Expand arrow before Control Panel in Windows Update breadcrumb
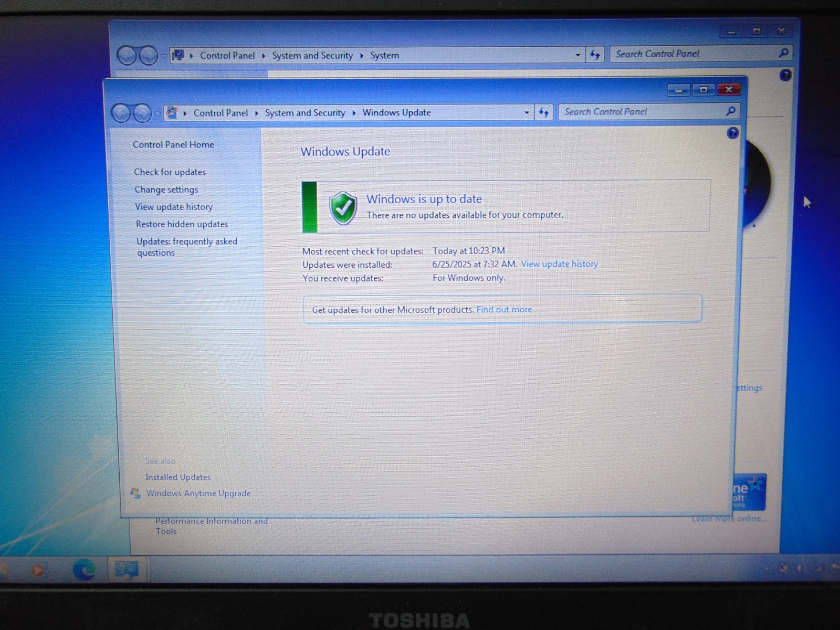Viewport: 840px width, 630px height. click(x=185, y=113)
